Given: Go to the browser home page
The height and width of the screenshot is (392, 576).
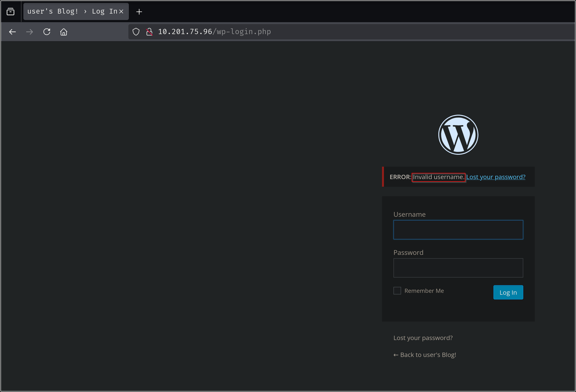Looking at the screenshot, I should (64, 32).
